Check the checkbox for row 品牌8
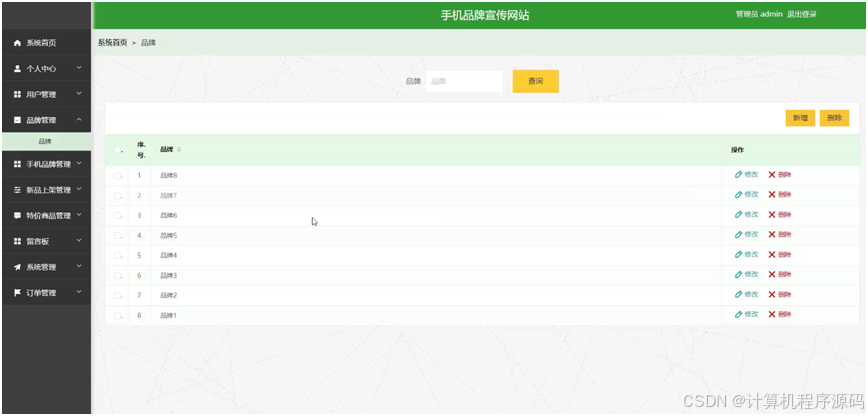This screenshot has height=416, width=868. point(117,176)
